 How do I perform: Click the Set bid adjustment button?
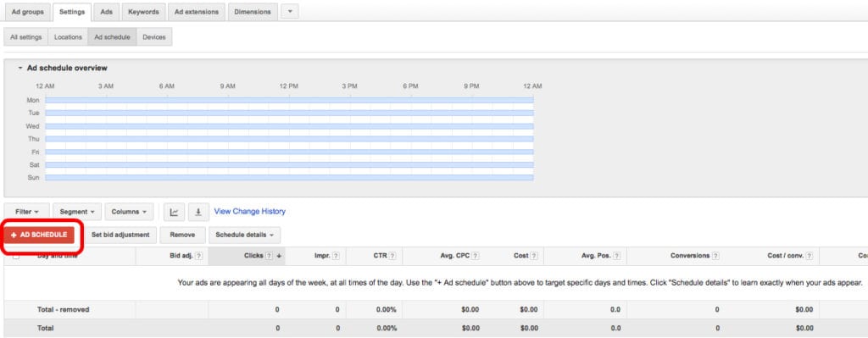click(x=120, y=235)
